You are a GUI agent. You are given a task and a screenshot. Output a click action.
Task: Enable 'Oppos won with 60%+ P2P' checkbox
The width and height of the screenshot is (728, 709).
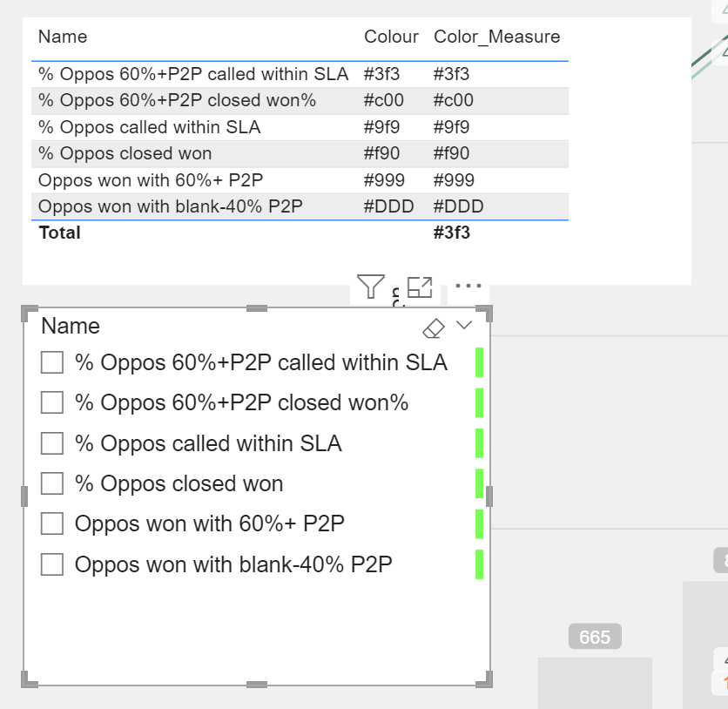52,523
